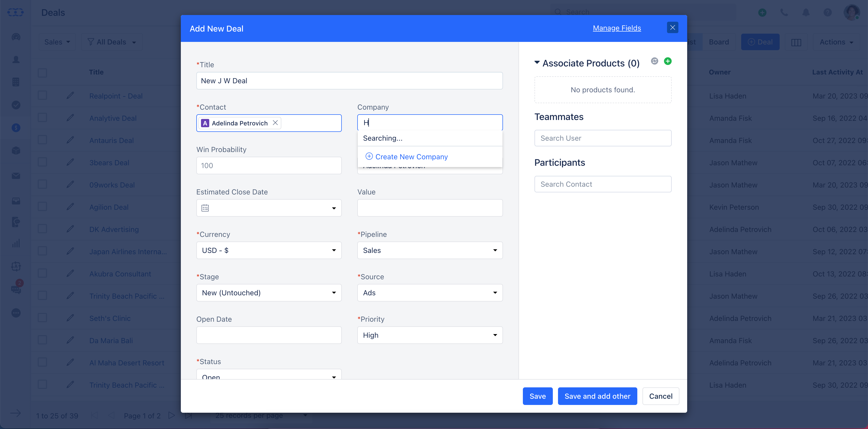This screenshot has width=868, height=429.
Task: Remove Adelinda Petrovich from Contact field
Action: coord(275,123)
